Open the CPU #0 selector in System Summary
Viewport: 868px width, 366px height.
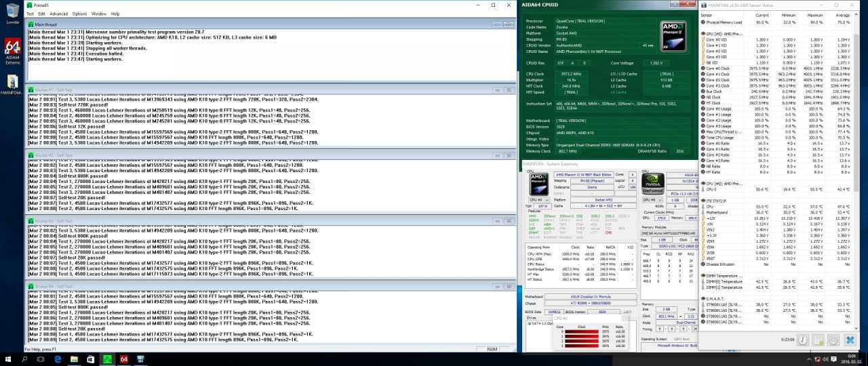pyautogui.click(x=539, y=200)
